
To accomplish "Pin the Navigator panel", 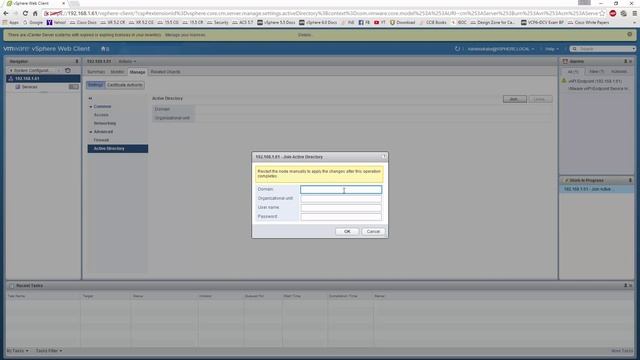I will click(77, 61).
